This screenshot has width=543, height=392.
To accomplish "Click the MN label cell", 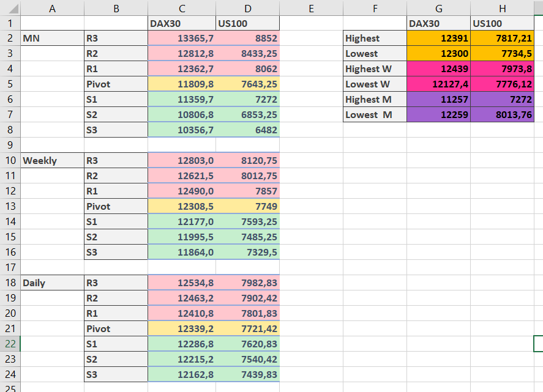I will click(x=52, y=38).
